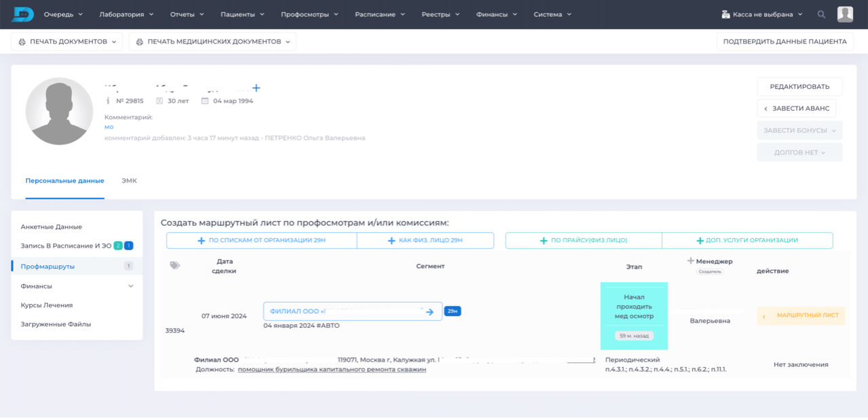Click the 04 января 2024 #АВТО text
The width and height of the screenshot is (868, 420).
[x=301, y=326]
